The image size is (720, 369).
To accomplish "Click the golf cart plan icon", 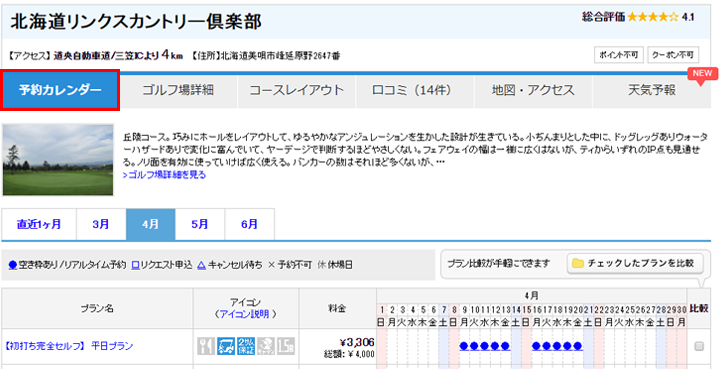I will [x=226, y=346].
